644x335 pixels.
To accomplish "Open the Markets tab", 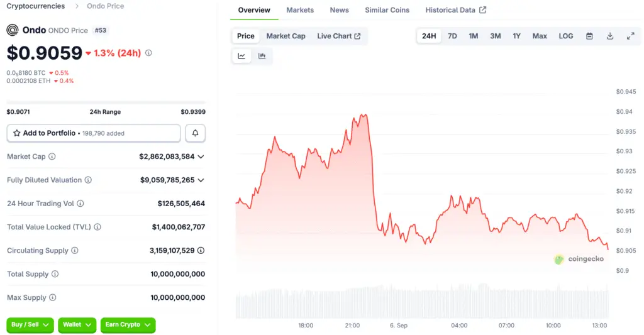I will 300,10.
